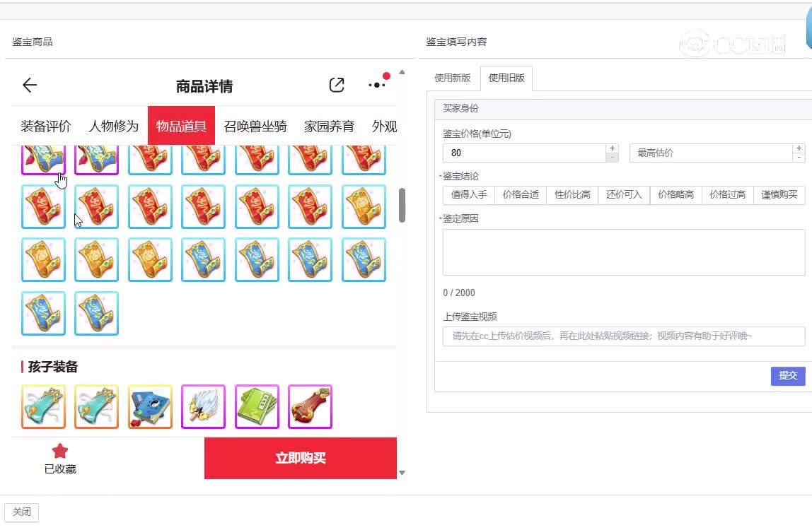Switch to the 使用新版 tab

453,78
